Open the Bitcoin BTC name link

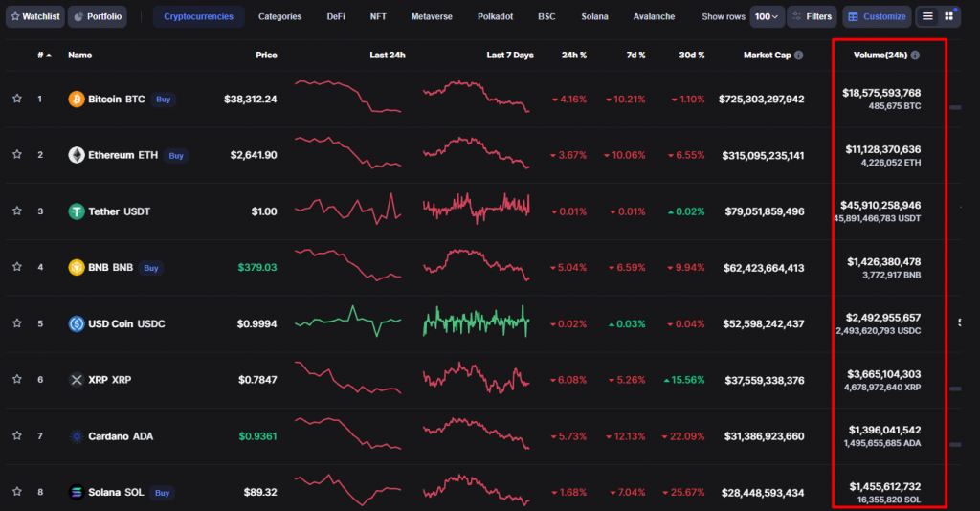click(116, 99)
